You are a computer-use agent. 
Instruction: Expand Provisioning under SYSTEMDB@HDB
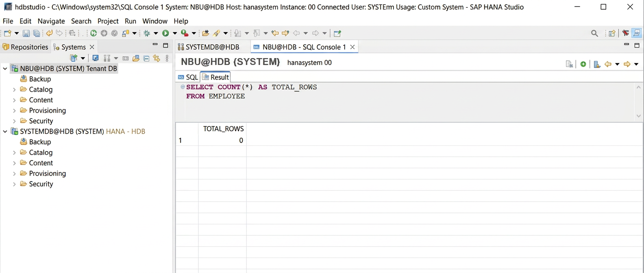14,173
